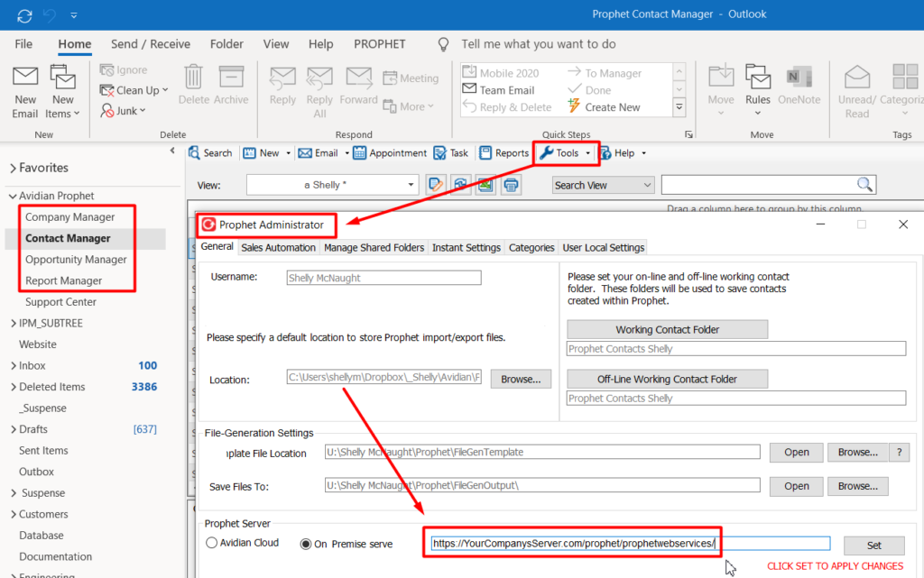Click the Appointment calendar button

[390, 153]
